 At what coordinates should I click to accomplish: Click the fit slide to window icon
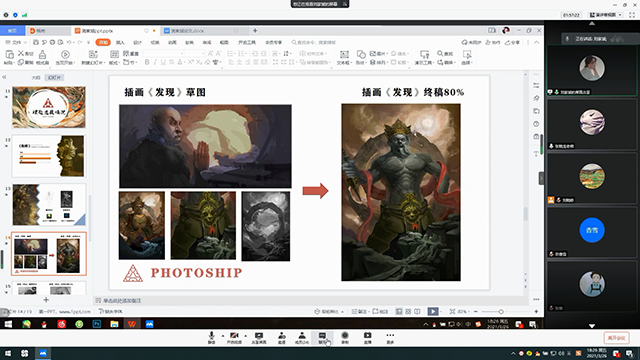pos(452,311)
